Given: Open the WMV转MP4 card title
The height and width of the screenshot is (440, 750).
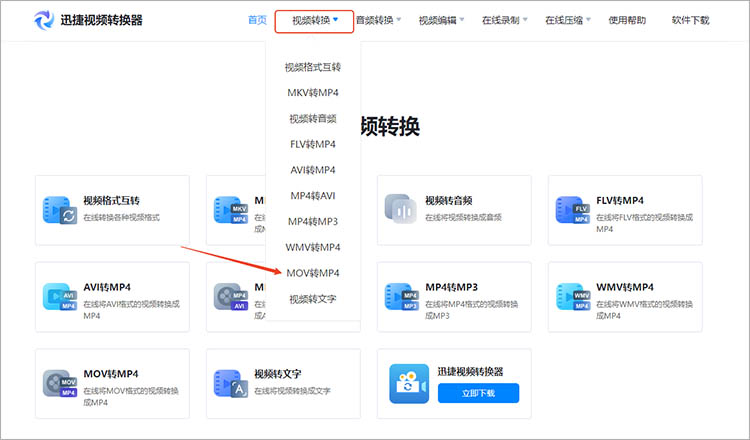Looking at the screenshot, I should coord(625,287).
